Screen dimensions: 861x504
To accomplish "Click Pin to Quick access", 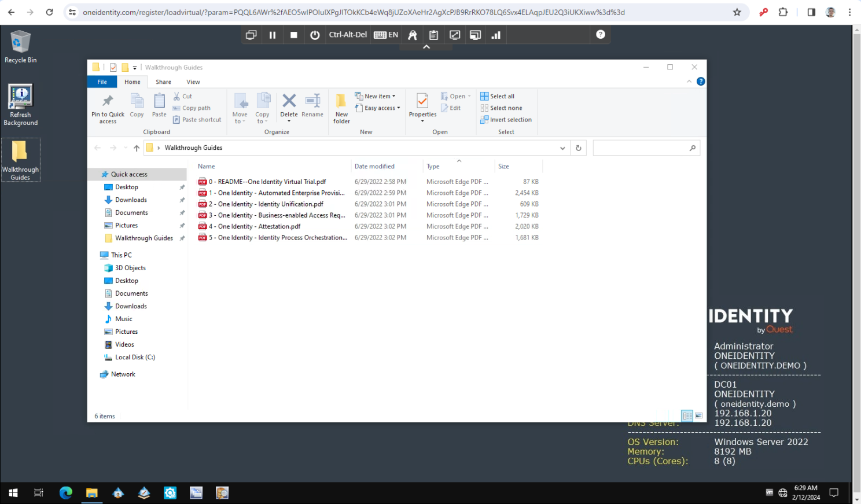I will click(108, 108).
